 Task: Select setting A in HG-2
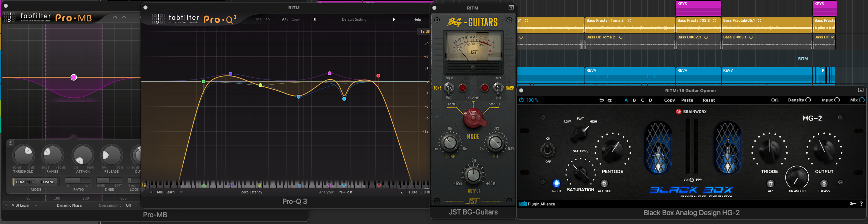pos(626,100)
